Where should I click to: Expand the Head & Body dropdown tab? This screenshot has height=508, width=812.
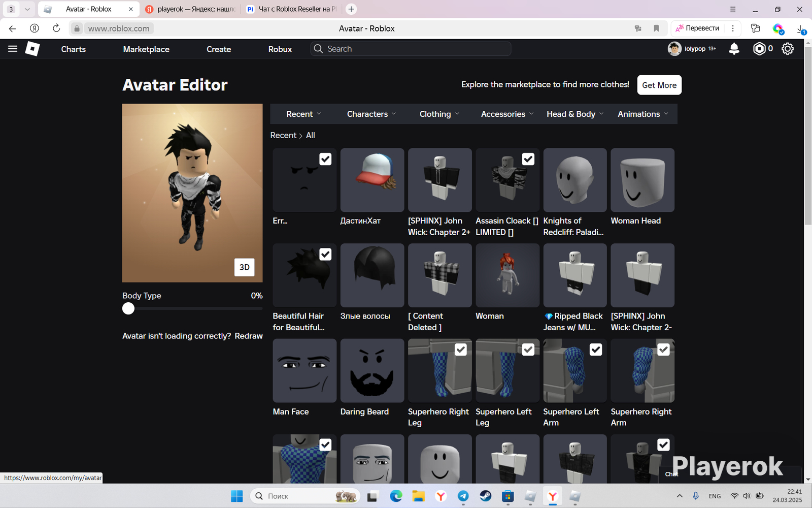[575, 114]
